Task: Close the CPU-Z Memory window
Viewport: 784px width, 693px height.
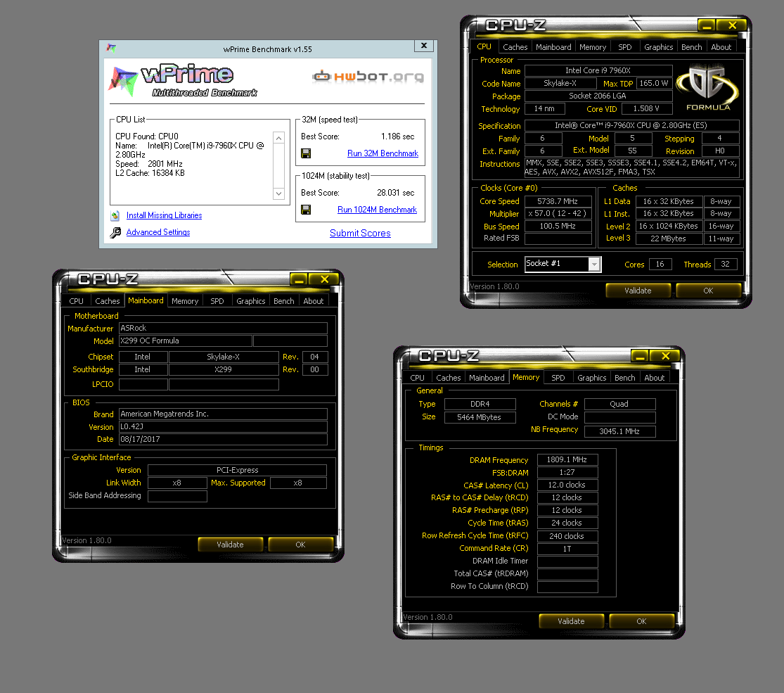Action: [665, 356]
